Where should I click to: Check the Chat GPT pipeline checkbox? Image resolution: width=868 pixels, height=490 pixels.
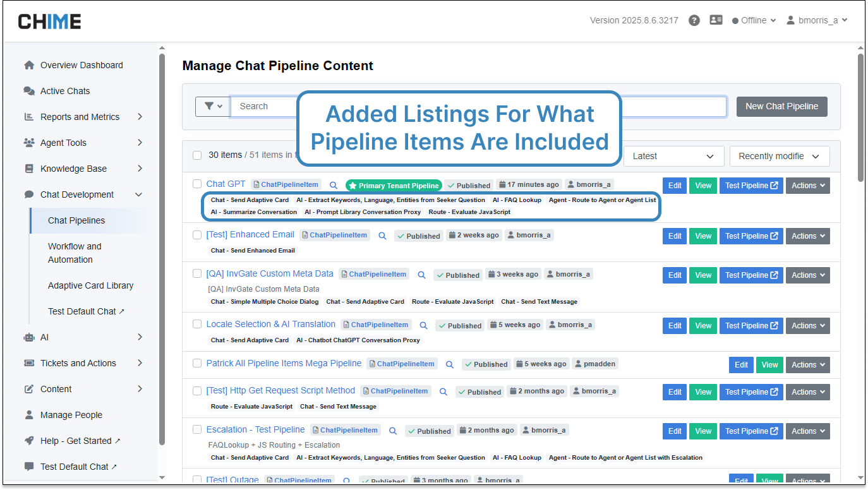[x=197, y=184]
